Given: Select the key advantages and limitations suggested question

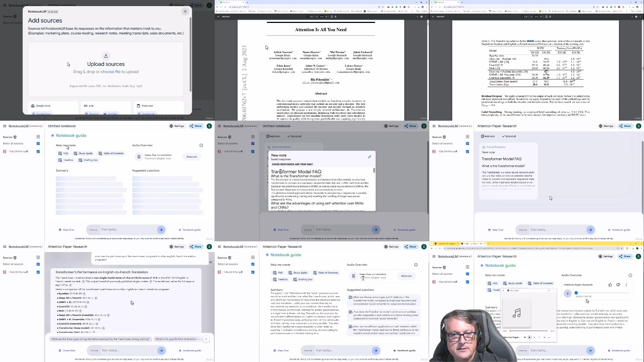Looking at the screenshot, I should (x=384, y=300).
